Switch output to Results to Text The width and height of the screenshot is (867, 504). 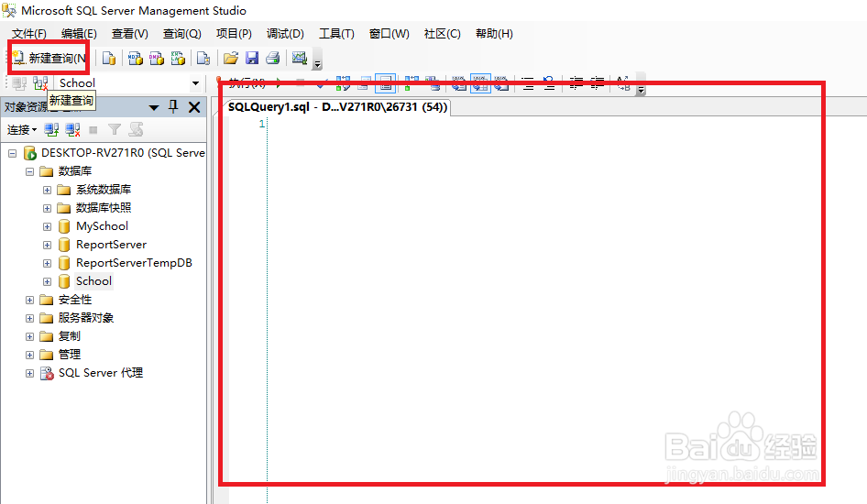459,83
